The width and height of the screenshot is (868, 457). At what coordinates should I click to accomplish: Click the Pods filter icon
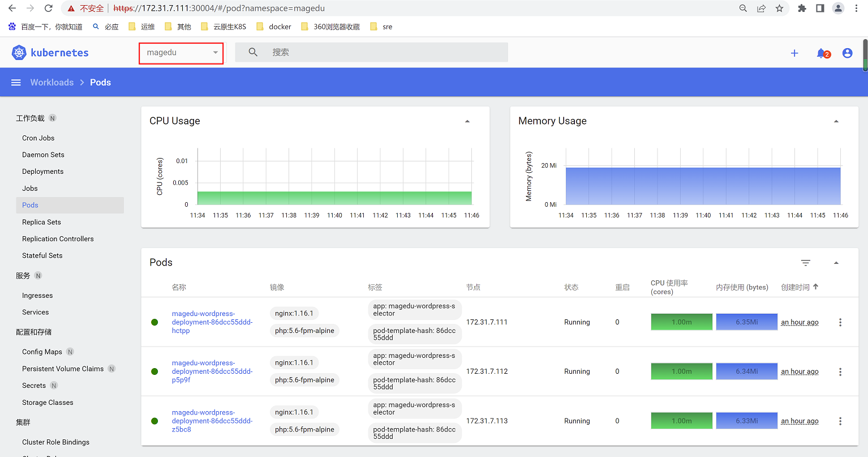[x=806, y=263]
